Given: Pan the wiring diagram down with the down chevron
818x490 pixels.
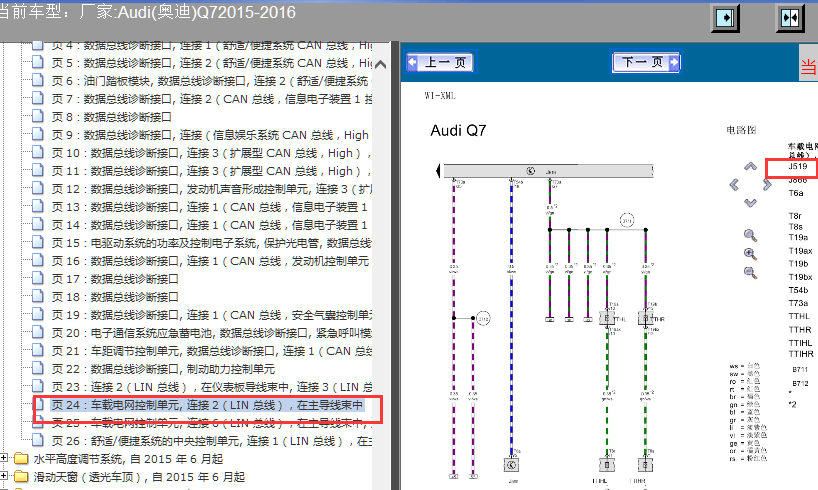Looking at the screenshot, I should point(750,203).
